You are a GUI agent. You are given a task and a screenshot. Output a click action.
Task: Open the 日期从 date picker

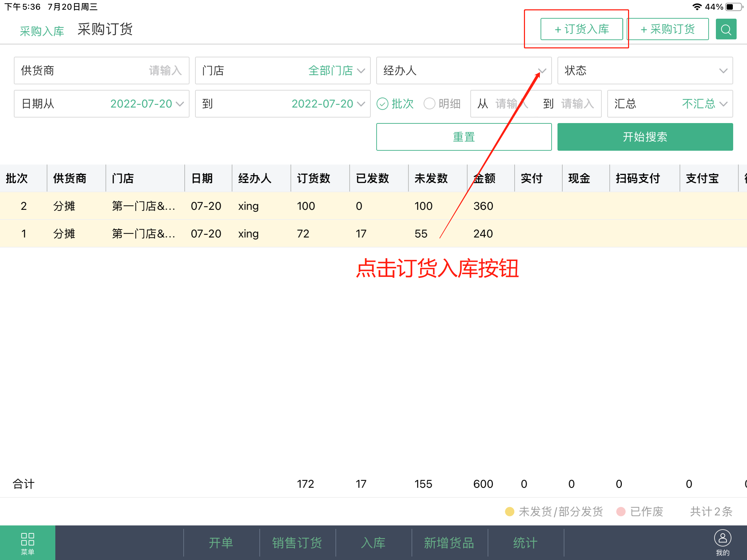point(101,104)
